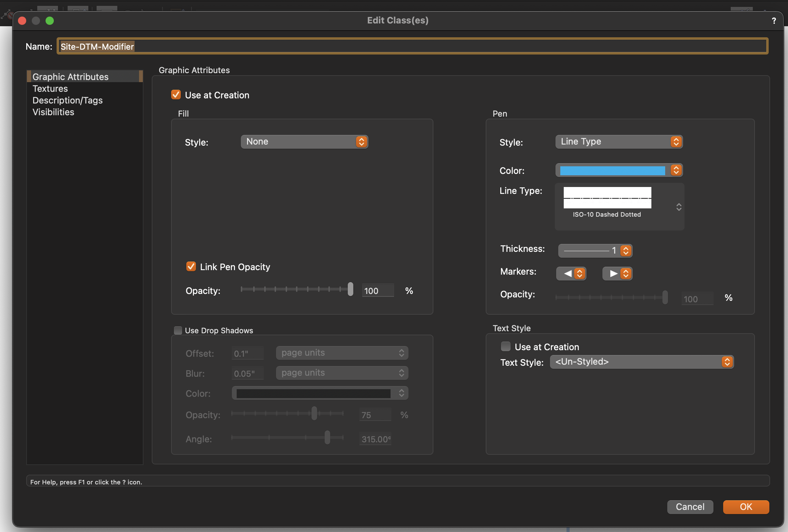Toggle the top Use at Creation checkbox
788x532 pixels.
[176, 95]
